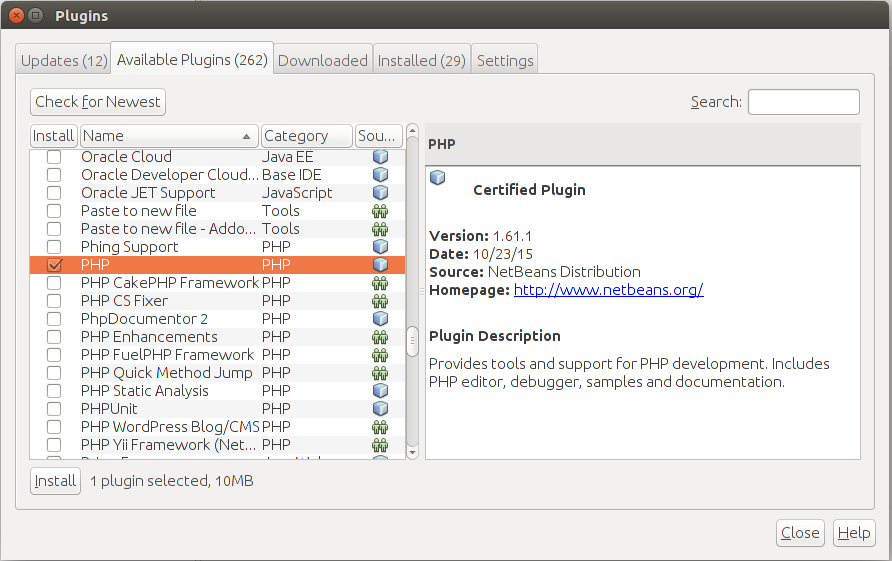Image resolution: width=892 pixels, height=561 pixels.
Task: Click the scrollbar up arrow of plugin list
Action: 412,131
